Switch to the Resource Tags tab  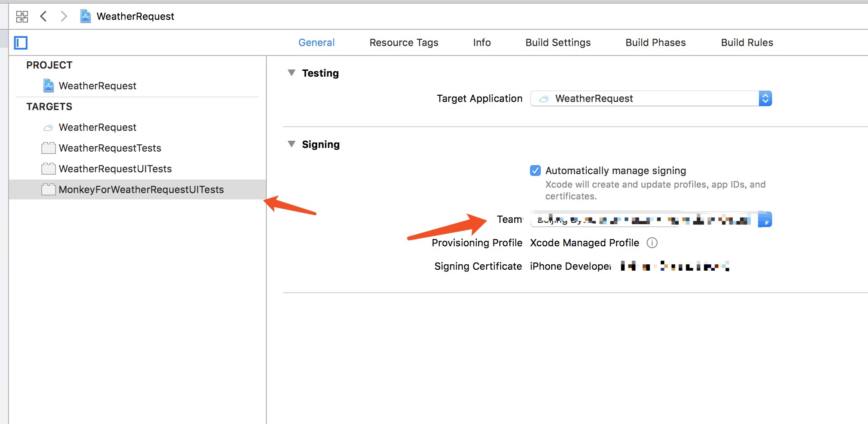pos(404,42)
